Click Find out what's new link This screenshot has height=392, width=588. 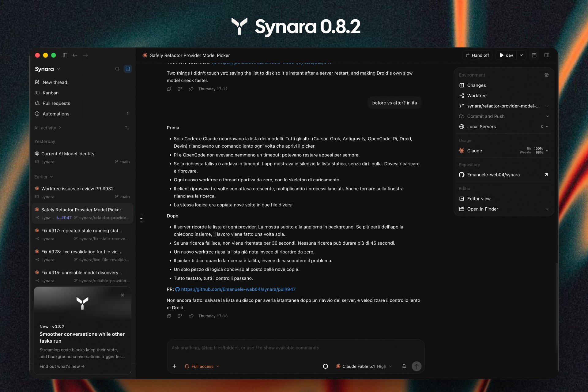click(x=62, y=366)
